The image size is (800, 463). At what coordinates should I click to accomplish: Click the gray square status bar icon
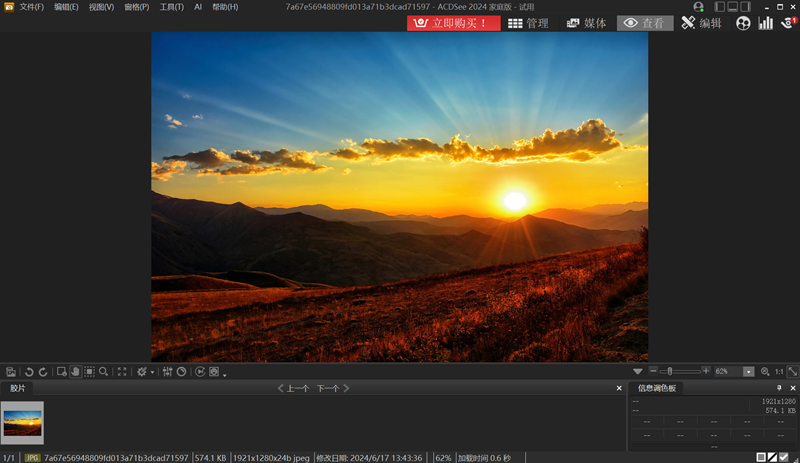[x=761, y=457]
